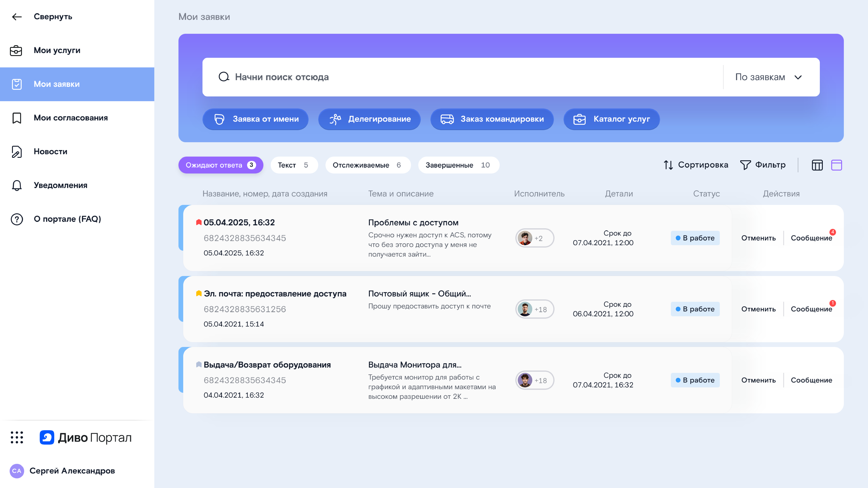868x488 pixels.
Task: Open Мои согласования menu item
Action: pyautogui.click(x=77, y=118)
